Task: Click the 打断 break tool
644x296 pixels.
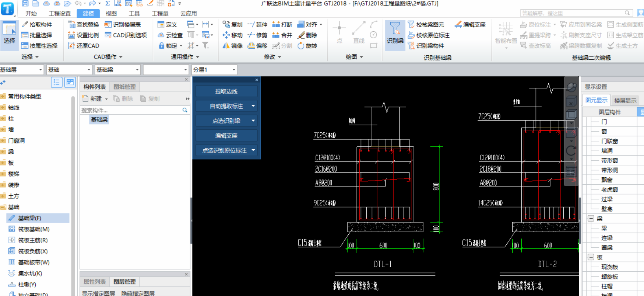Action: click(282, 24)
